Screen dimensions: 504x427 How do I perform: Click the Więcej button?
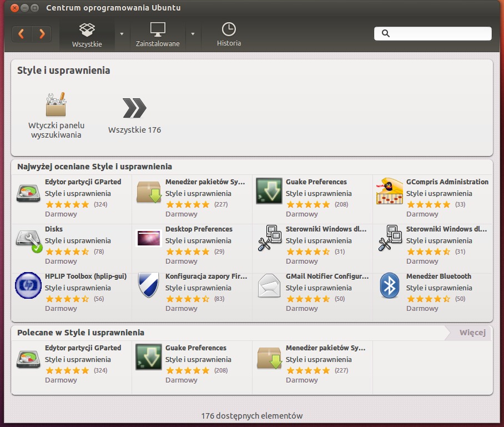tap(472, 333)
